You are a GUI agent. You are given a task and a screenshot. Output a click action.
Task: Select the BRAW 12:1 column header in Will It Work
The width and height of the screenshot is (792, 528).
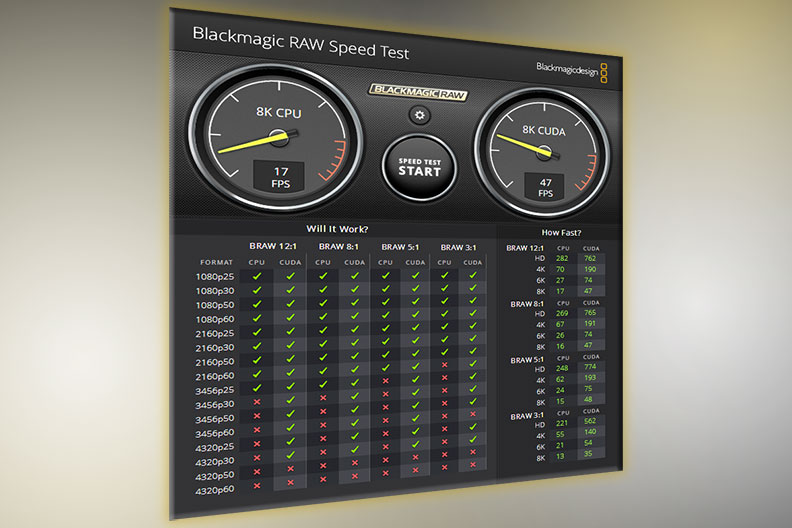[x=273, y=246]
